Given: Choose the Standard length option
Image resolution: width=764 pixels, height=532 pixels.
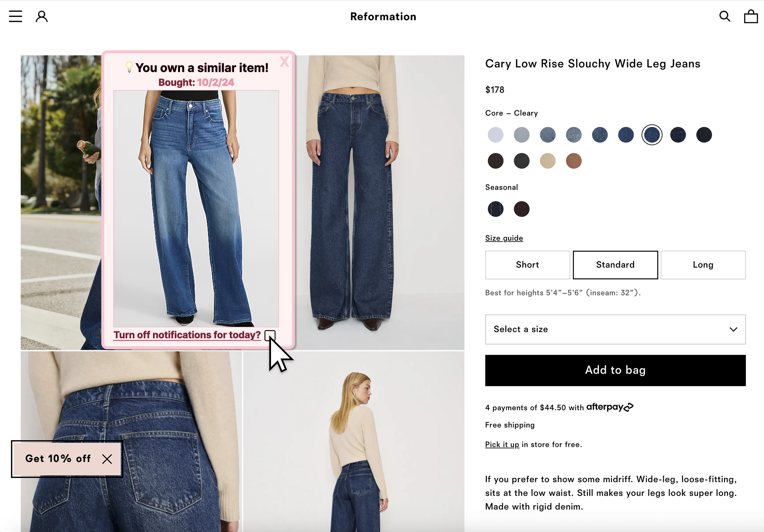Looking at the screenshot, I should (615, 265).
